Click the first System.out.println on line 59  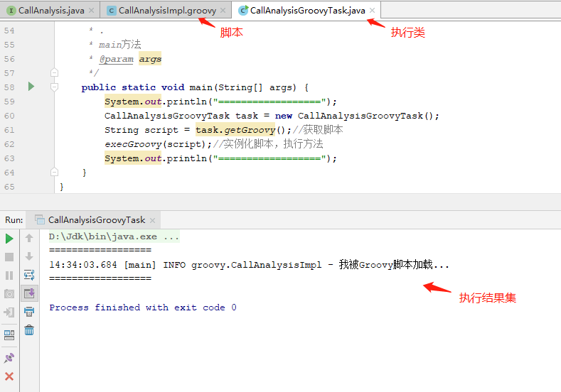click(220, 102)
